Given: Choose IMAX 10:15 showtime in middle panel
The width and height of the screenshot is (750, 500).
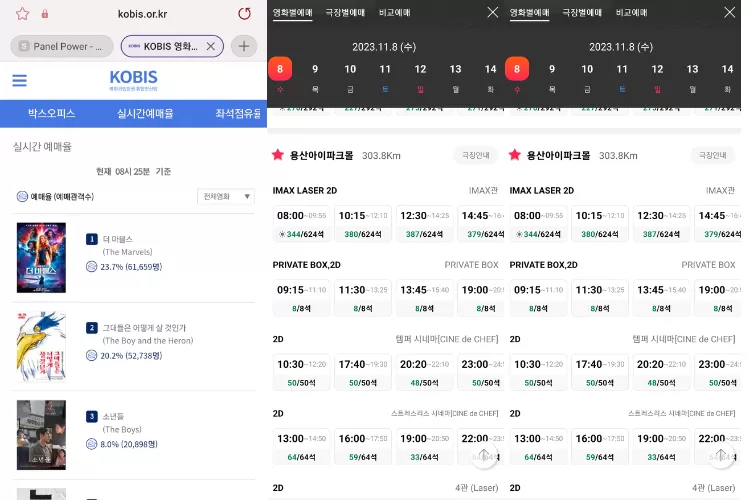Looking at the screenshot, I should point(363,224).
